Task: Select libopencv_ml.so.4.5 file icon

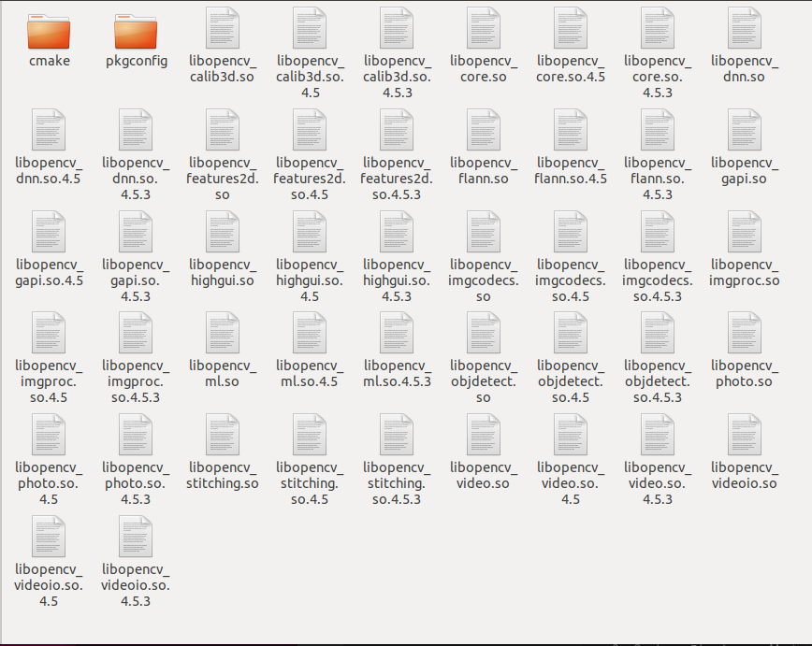Action: [310, 333]
